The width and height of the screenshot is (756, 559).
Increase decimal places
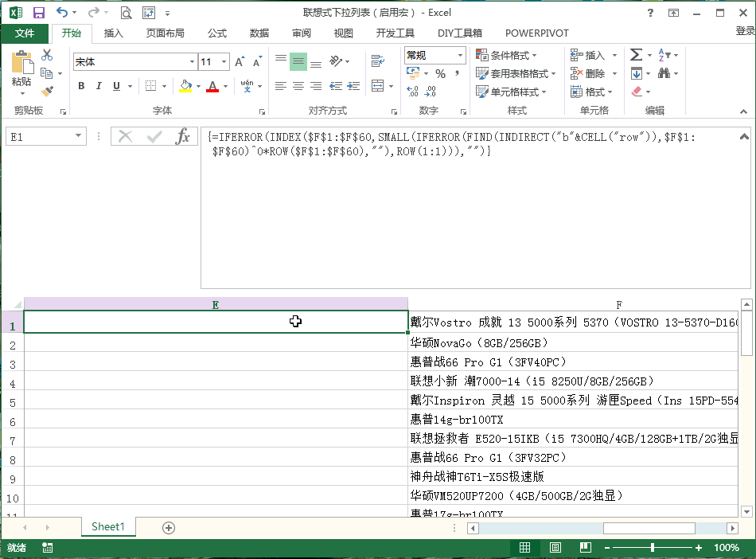pos(413,91)
